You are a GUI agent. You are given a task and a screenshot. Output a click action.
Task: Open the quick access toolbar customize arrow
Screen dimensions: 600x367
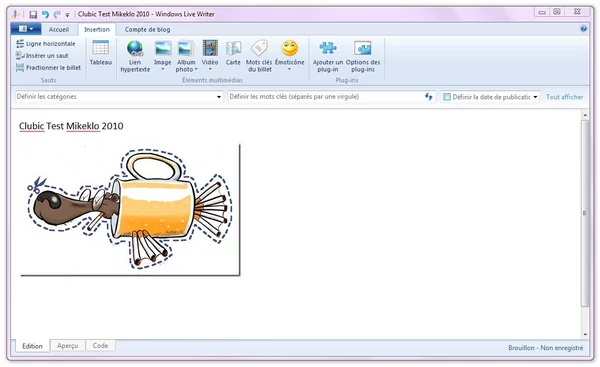tap(67, 15)
